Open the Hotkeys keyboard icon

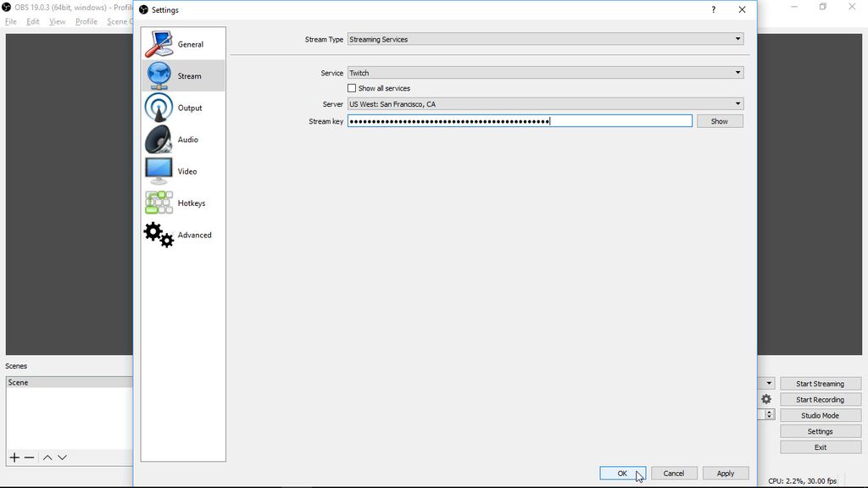pos(159,202)
